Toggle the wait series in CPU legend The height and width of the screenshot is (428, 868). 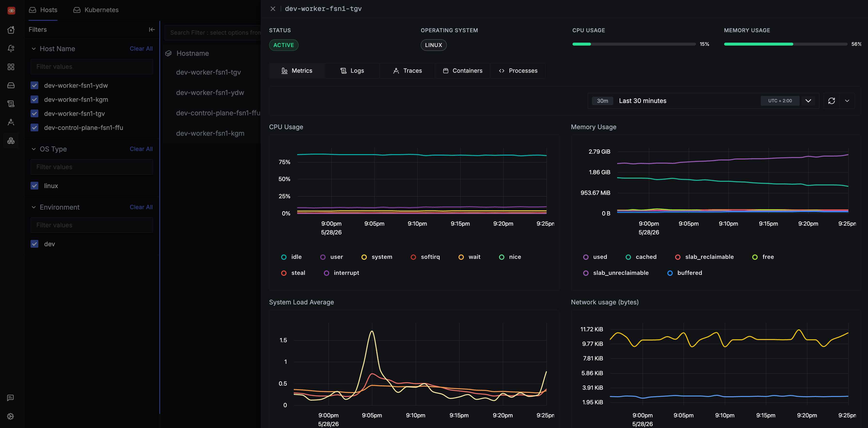[469, 257]
